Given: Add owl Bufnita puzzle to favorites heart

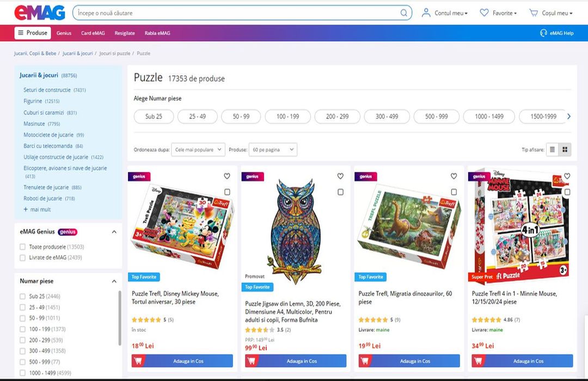Looking at the screenshot, I should point(340,176).
